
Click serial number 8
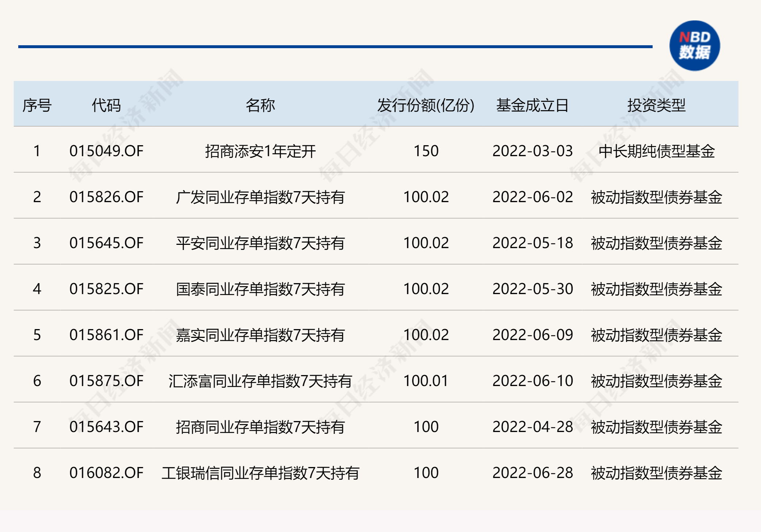click(37, 473)
